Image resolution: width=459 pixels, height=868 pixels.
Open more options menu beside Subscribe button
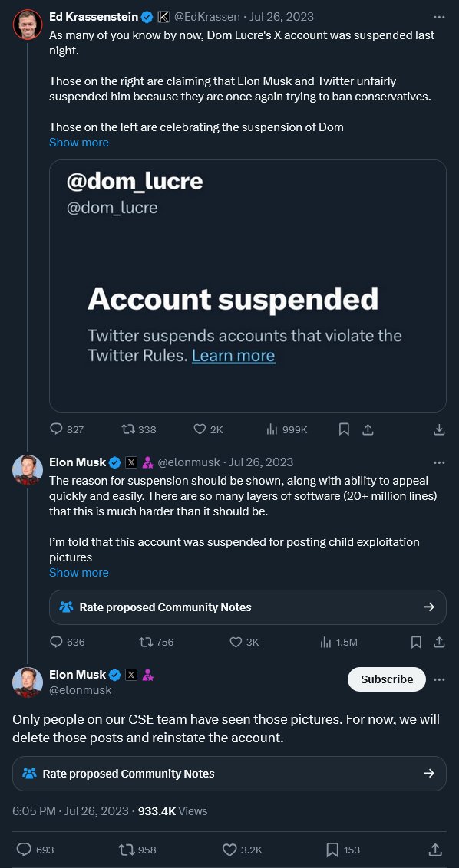pos(439,680)
